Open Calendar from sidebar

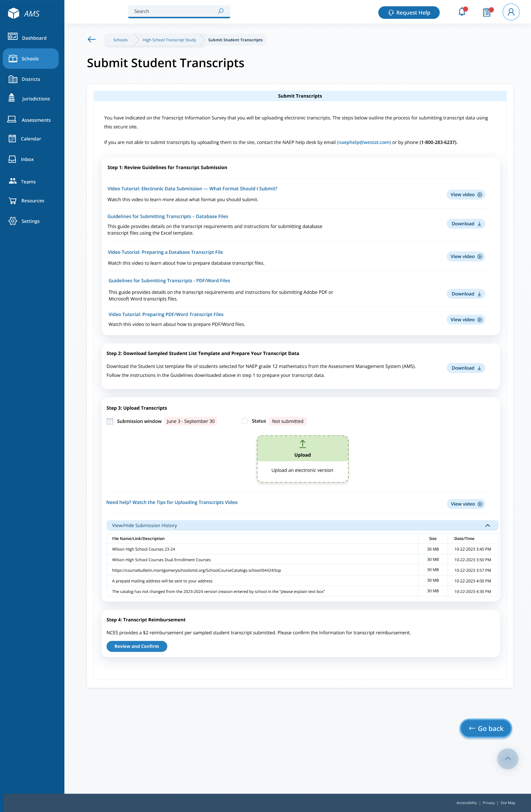click(25, 139)
